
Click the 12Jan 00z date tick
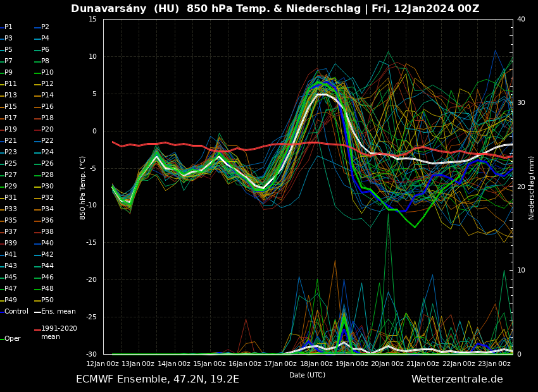click(103, 364)
